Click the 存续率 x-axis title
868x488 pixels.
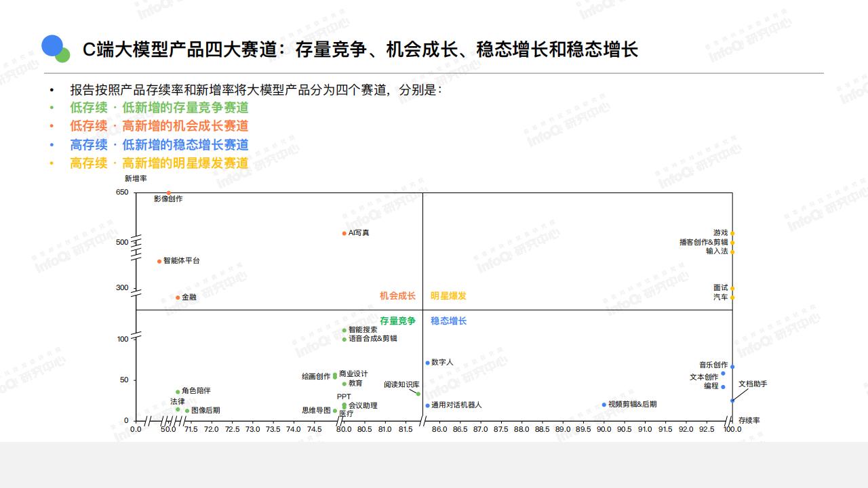tap(749, 421)
